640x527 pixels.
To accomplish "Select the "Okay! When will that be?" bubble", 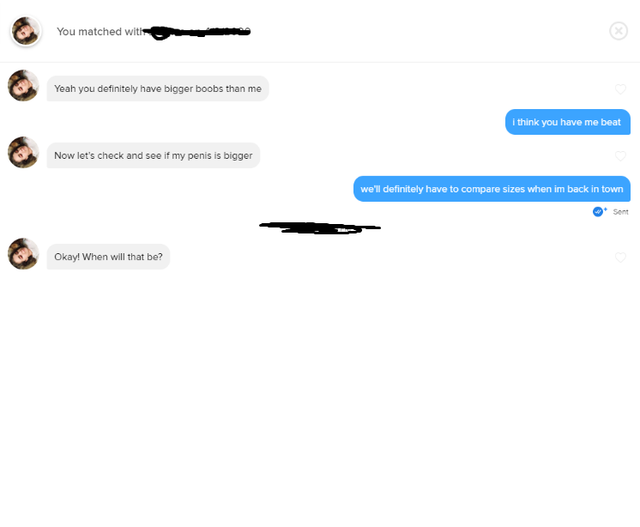I will [108, 257].
